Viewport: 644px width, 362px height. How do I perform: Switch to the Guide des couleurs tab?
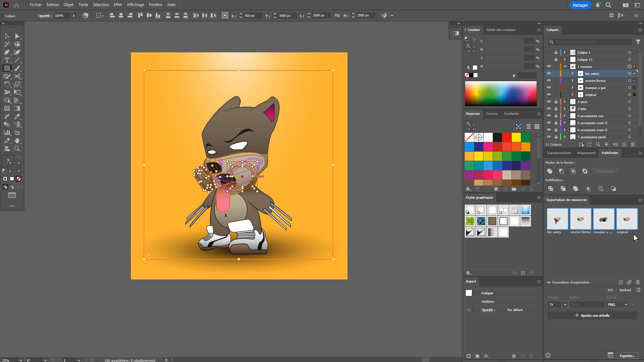point(501,30)
